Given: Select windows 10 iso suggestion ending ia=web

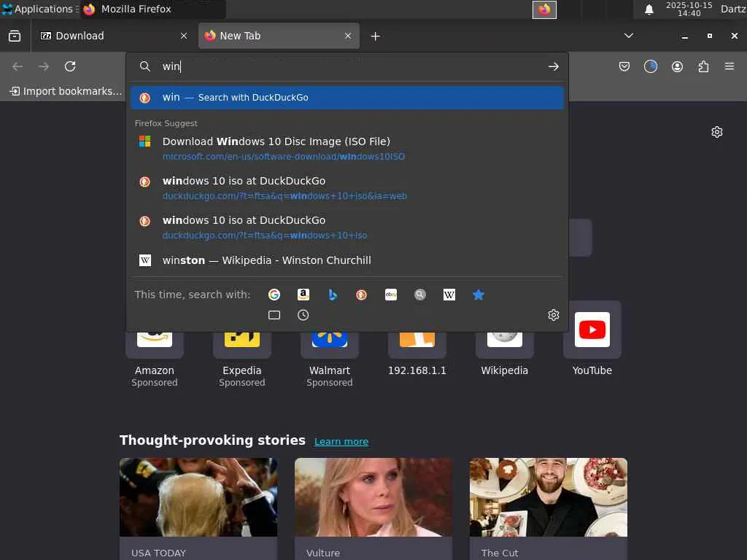Looking at the screenshot, I should 347,188.
